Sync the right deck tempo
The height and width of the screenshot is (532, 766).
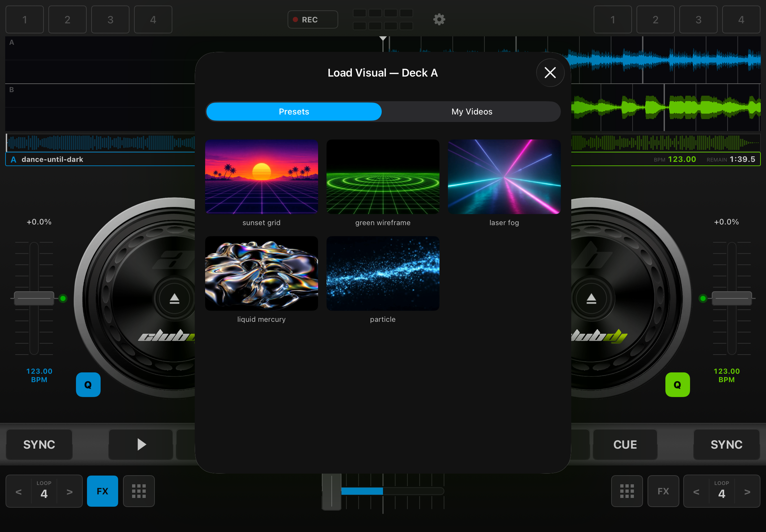pos(726,444)
